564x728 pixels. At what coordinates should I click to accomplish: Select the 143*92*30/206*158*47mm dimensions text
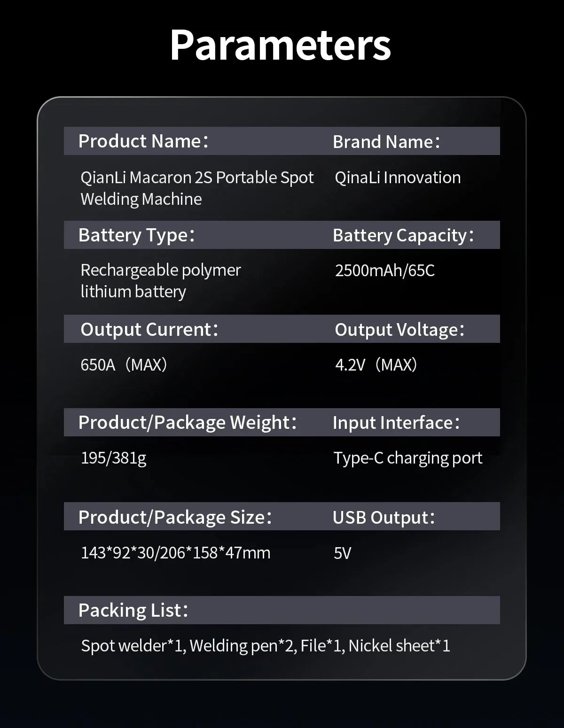click(175, 552)
